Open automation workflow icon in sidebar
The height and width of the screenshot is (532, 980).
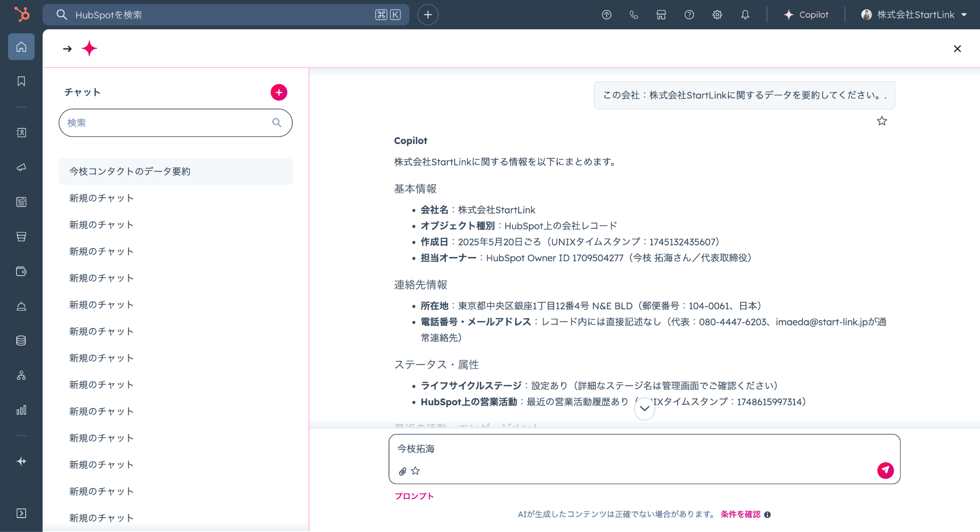21,376
